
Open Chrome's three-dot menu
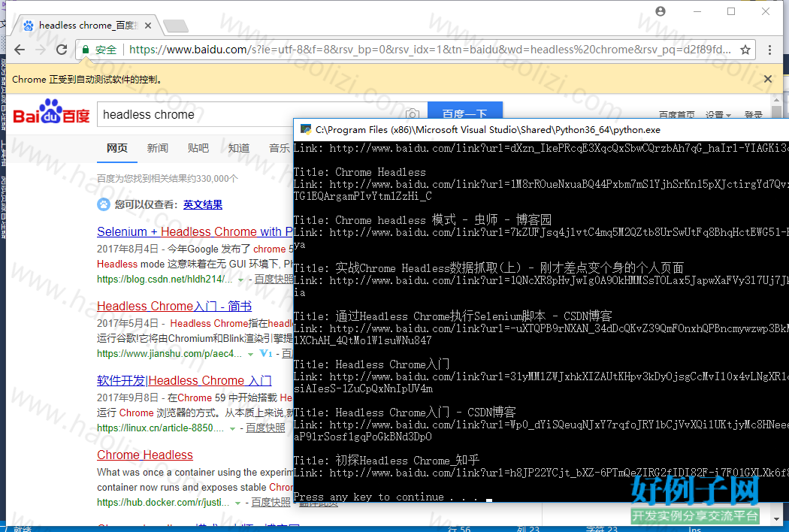click(x=769, y=50)
